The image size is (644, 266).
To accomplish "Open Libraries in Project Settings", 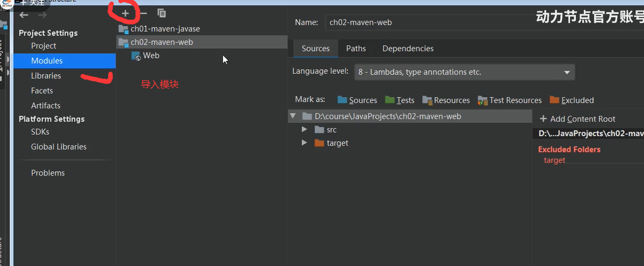I will point(46,76).
